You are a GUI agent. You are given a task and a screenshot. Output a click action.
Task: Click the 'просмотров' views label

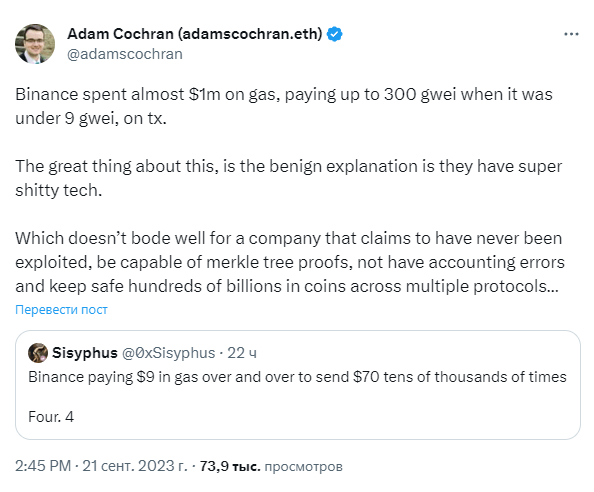coord(303,467)
